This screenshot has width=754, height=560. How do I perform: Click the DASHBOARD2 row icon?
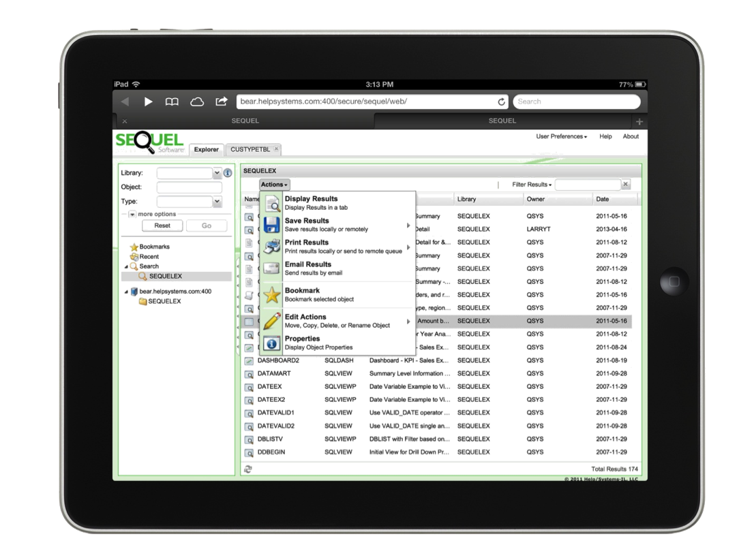(249, 360)
